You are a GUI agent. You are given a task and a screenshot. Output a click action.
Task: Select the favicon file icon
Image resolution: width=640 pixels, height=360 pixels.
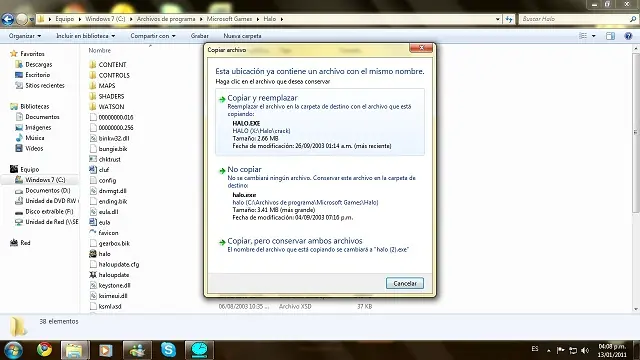pos(93,233)
